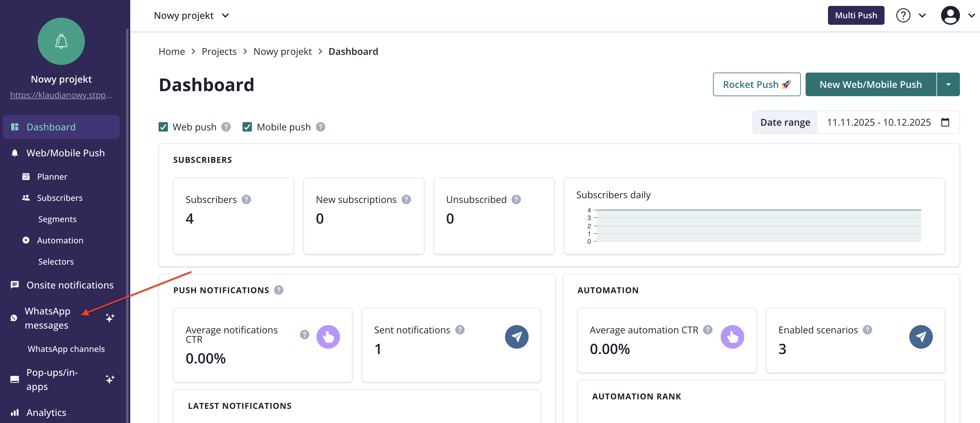
Task: Go to Analytics in the sidebar
Action: click(x=46, y=412)
